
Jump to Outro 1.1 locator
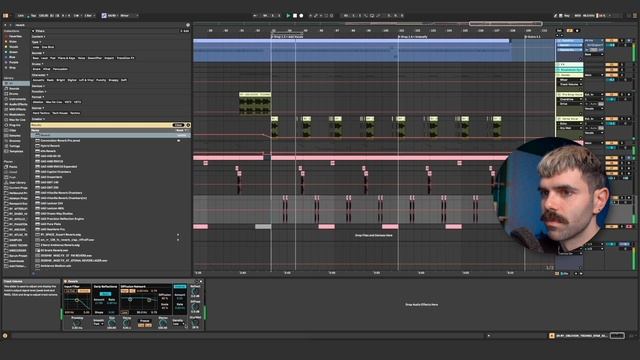pyautogui.click(x=533, y=37)
